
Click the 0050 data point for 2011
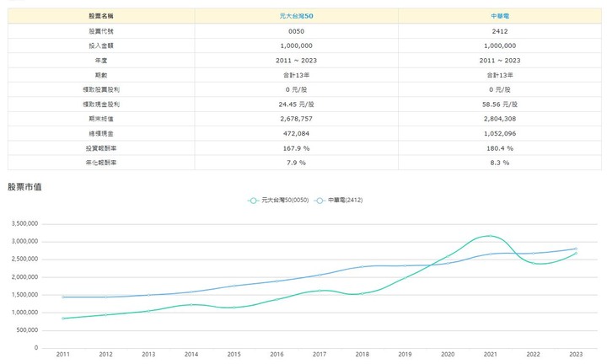pos(62,318)
